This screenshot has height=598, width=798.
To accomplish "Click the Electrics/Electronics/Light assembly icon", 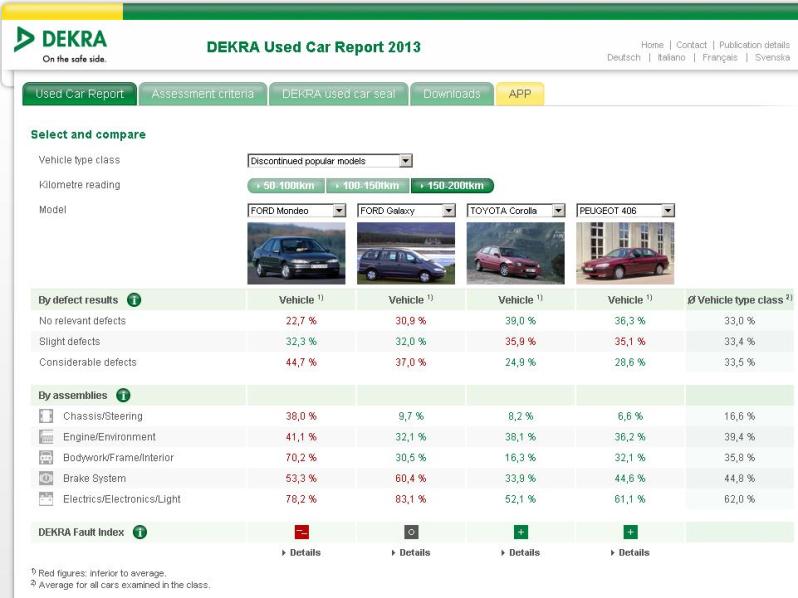I will (46, 499).
